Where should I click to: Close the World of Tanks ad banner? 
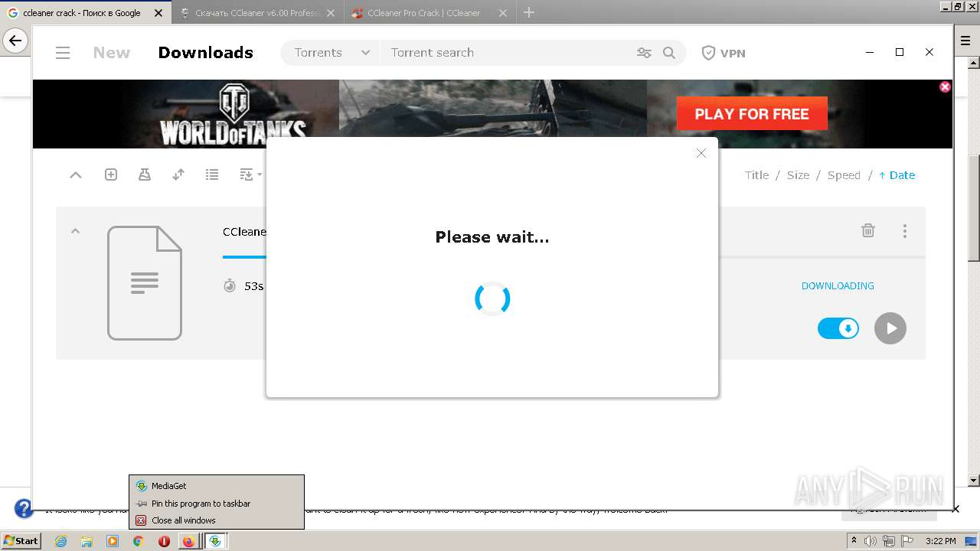[945, 87]
